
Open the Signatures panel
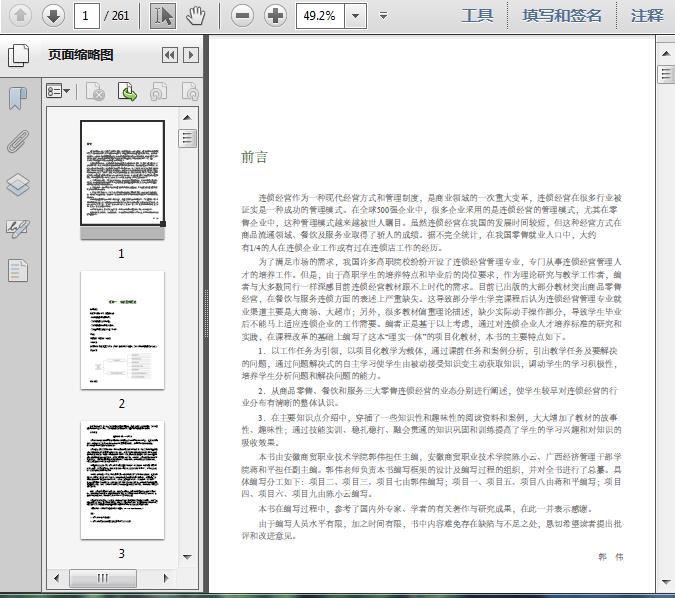pyautogui.click(x=18, y=228)
